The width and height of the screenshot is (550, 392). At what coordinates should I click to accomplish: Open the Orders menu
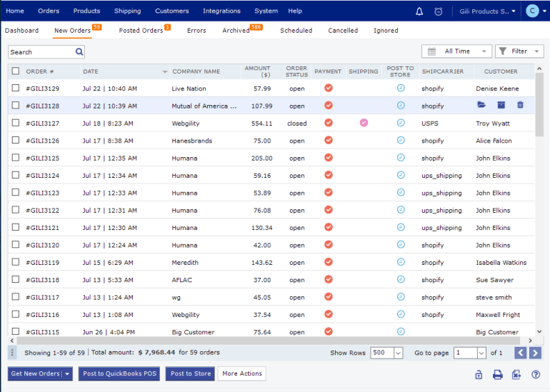coord(49,11)
